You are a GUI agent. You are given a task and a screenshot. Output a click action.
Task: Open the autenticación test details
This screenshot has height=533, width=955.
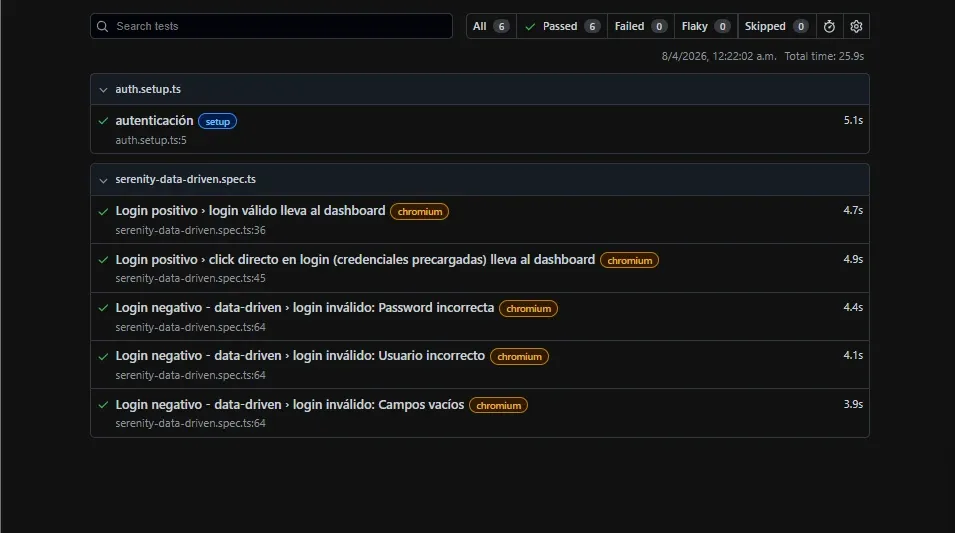(154, 121)
